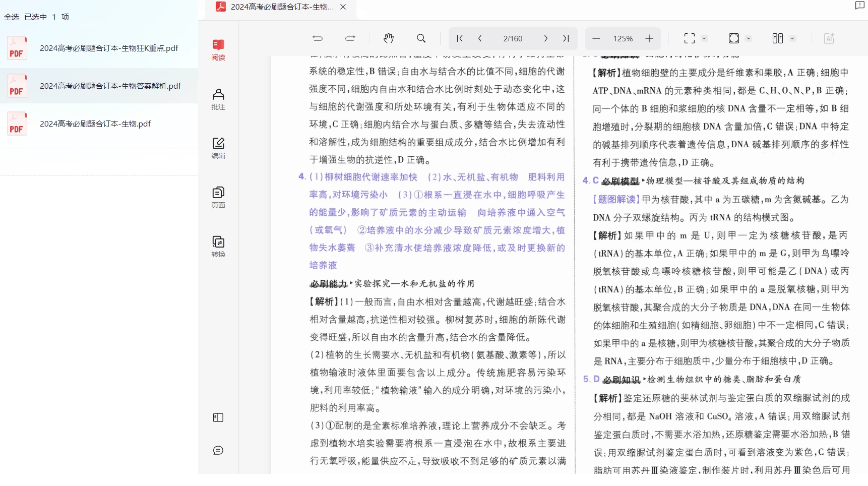Screen dimensions: 868x486
Task: Click PDF icon of 生物答案解析.pdf
Action: pos(17,86)
